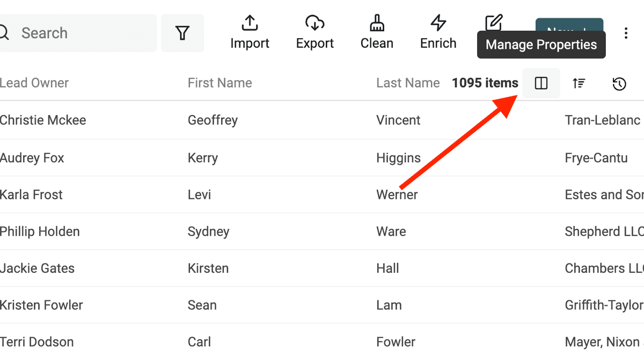Click the Last Name column header
The width and height of the screenshot is (644, 354).
pyautogui.click(x=408, y=83)
